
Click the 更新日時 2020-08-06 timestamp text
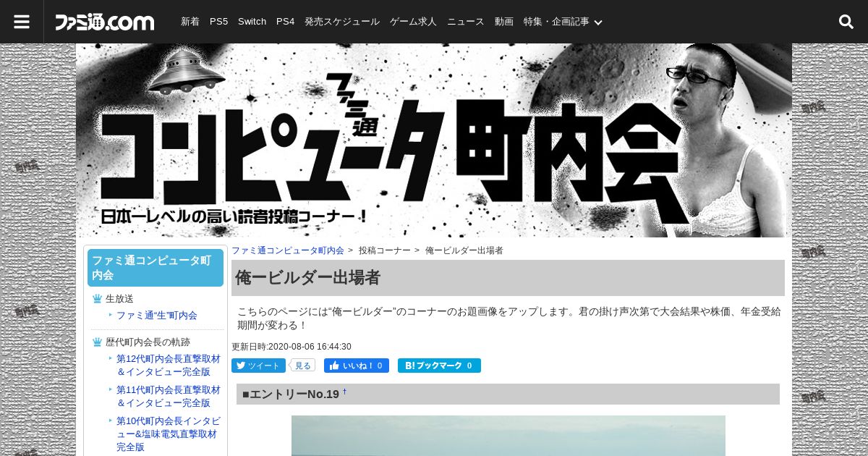(292, 347)
